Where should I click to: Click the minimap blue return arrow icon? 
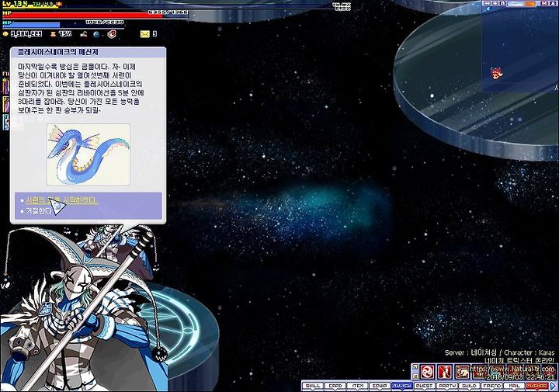tap(489, 9)
